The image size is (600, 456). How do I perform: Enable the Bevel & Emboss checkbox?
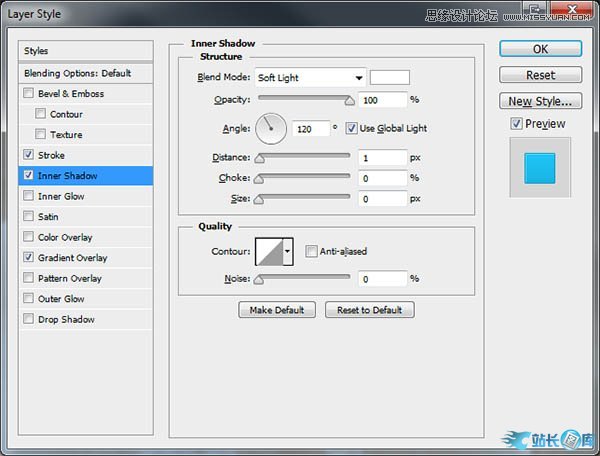28,94
